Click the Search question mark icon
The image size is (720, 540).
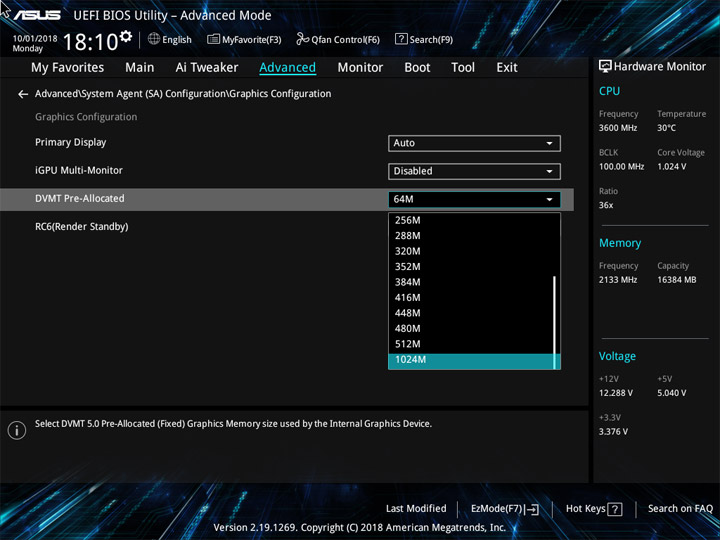pyautogui.click(x=401, y=39)
